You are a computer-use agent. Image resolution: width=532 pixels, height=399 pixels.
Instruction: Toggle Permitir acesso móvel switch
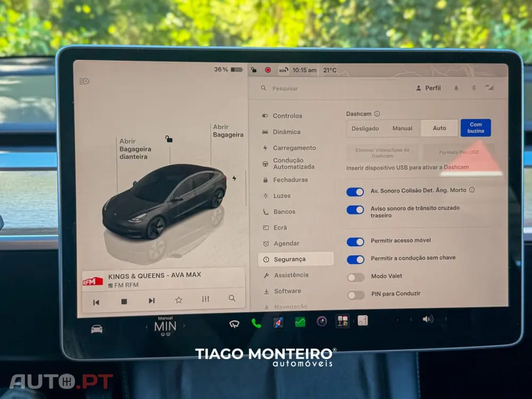[355, 242]
